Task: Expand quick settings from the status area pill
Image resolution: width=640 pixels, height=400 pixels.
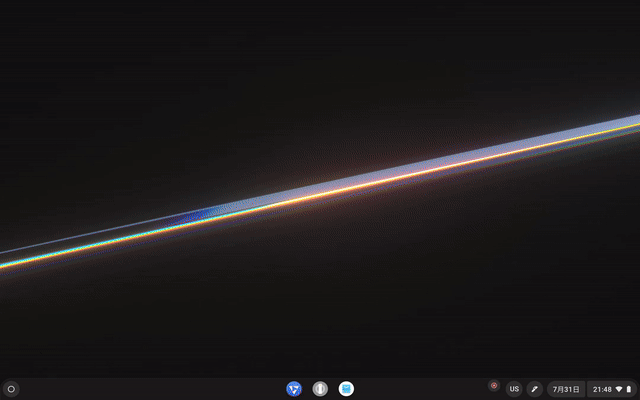Action: 612,388
